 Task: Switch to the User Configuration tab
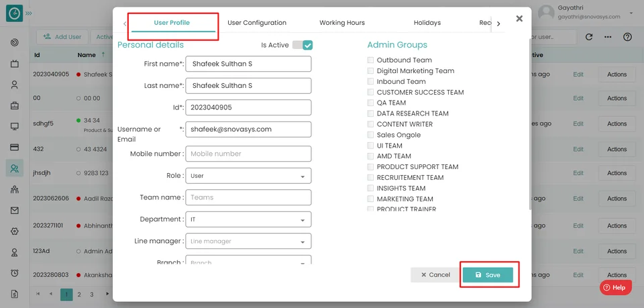(x=257, y=23)
